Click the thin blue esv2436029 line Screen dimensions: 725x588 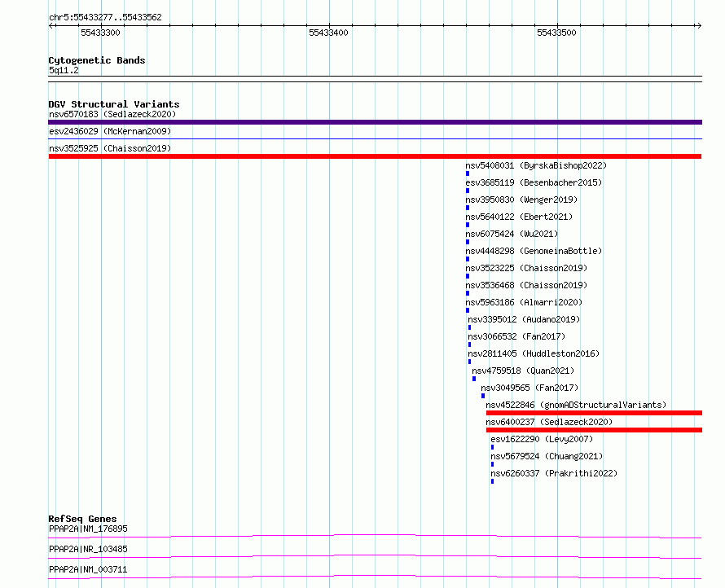click(375, 138)
